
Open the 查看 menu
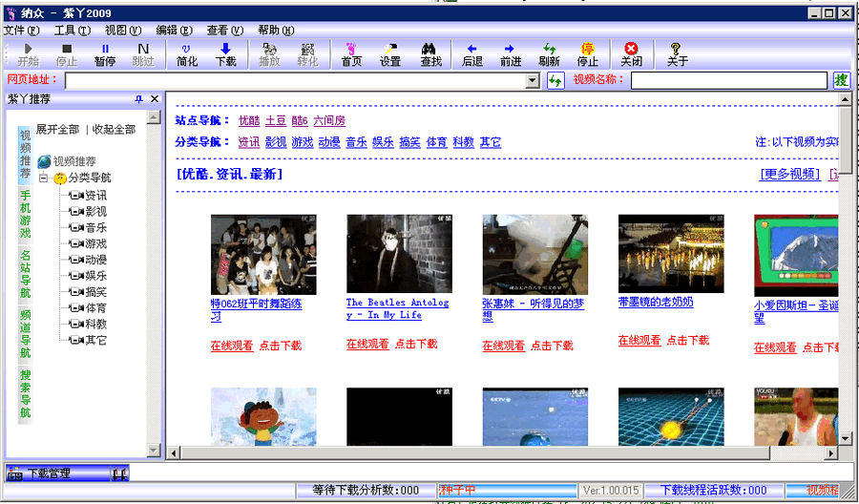coord(224,31)
